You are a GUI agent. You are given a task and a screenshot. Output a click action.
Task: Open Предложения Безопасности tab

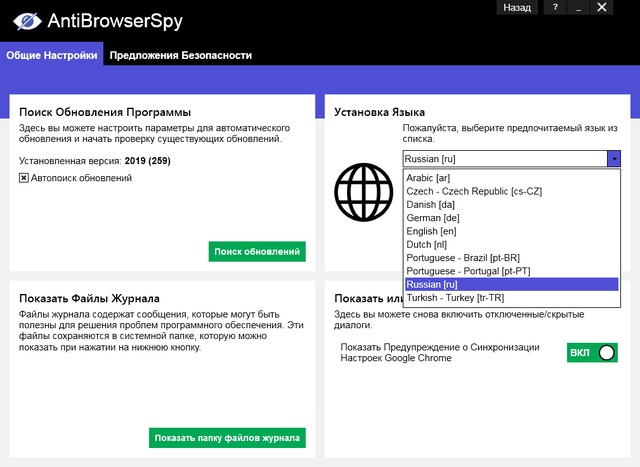[x=181, y=55]
